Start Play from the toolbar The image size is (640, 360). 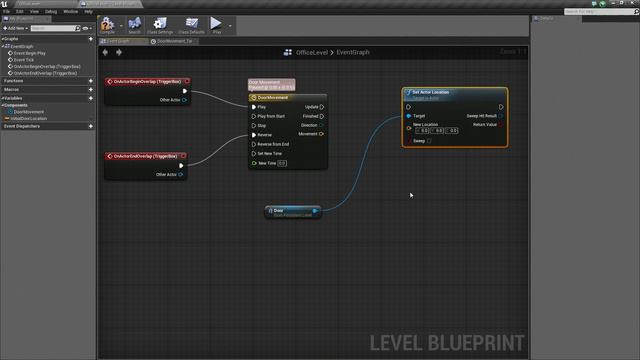tap(216, 25)
